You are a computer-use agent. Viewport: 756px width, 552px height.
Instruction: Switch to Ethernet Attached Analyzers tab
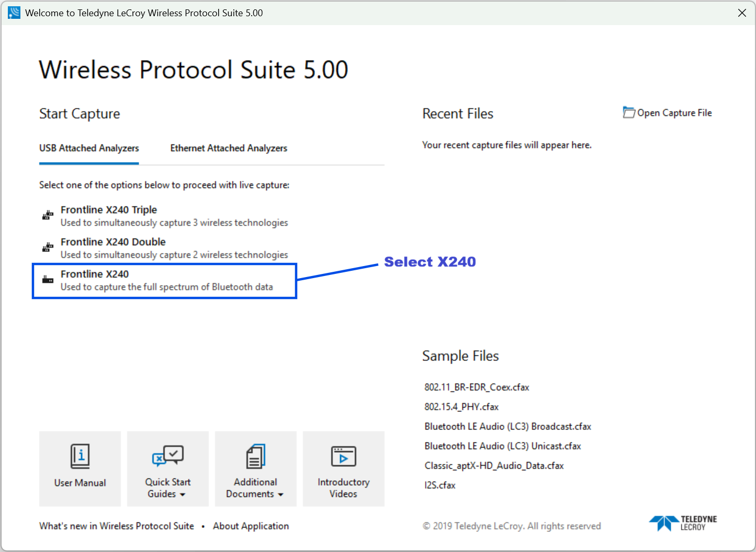click(x=229, y=148)
